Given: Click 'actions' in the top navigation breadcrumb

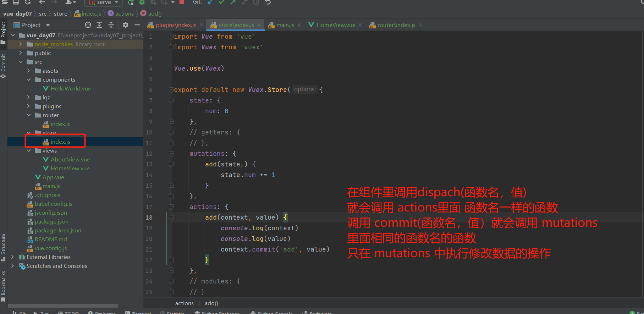Looking at the screenshot, I should [124, 13].
